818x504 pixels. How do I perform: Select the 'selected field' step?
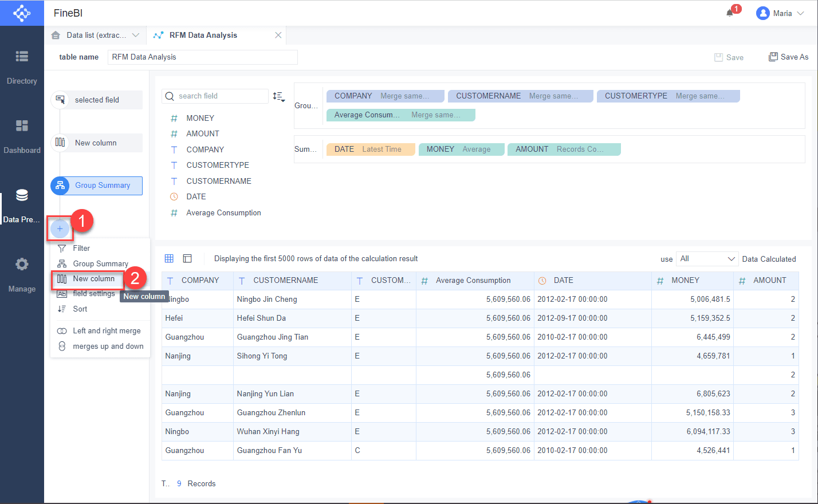(97, 100)
